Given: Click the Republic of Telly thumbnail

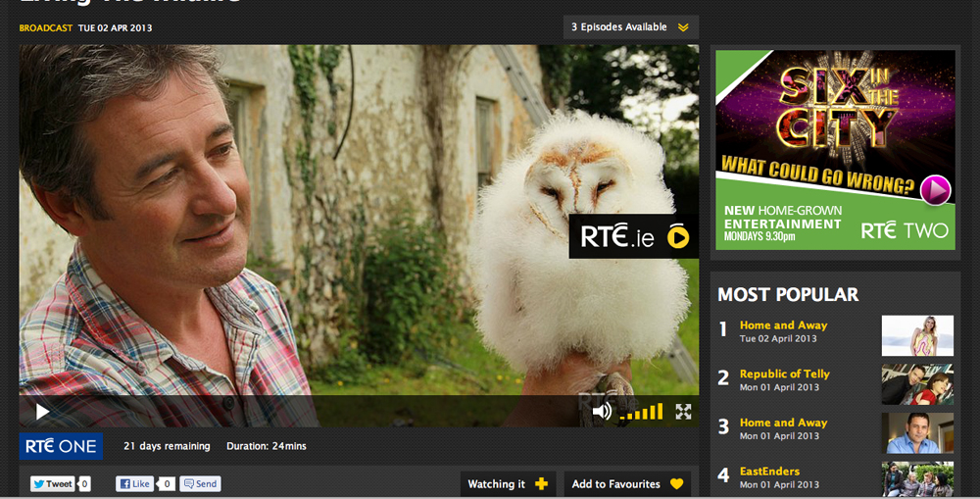Looking at the screenshot, I should click(x=917, y=384).
